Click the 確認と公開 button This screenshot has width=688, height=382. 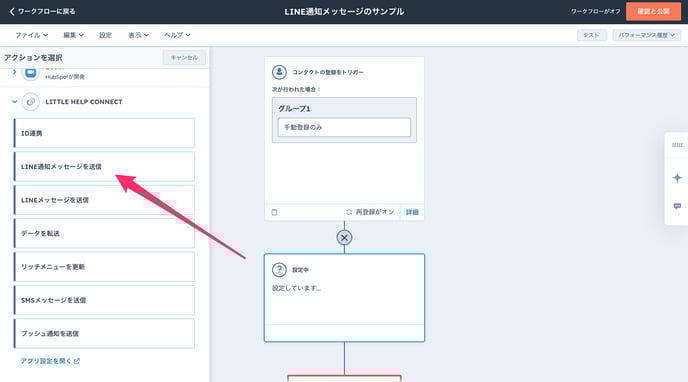[653, 11]
